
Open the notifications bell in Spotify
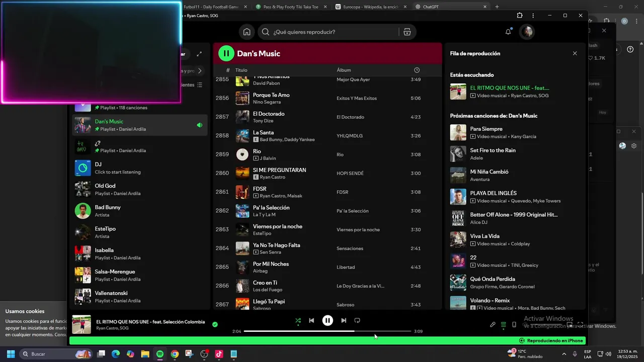(x=508, y=32)
